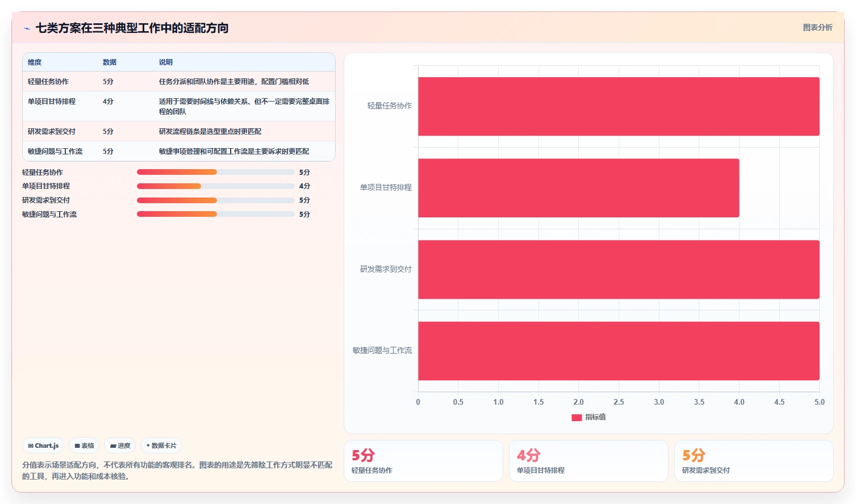Click the 单项目甘特排程 y-axis label
The height and width of the screenshot is (504, 856).
tap(386, 188)
